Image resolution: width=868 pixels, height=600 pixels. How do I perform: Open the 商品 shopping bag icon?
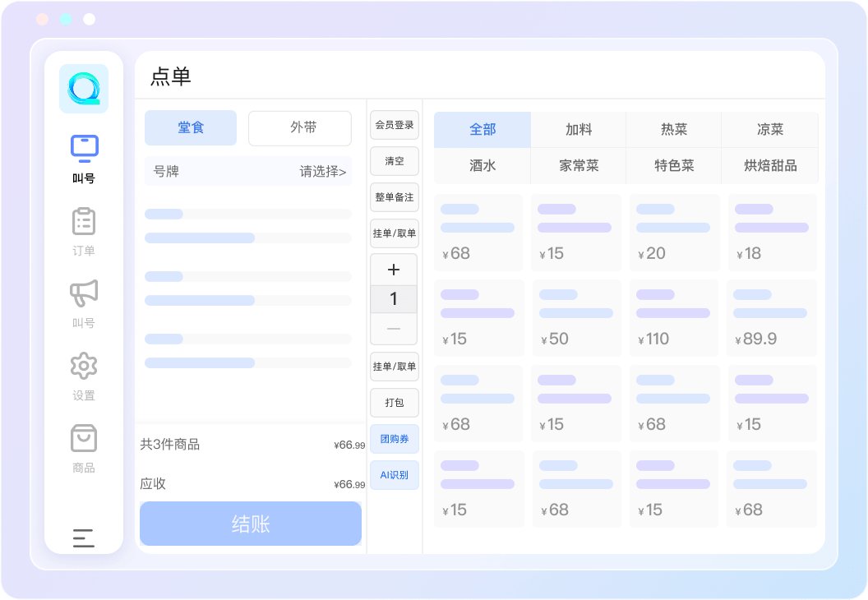(84, 438)
